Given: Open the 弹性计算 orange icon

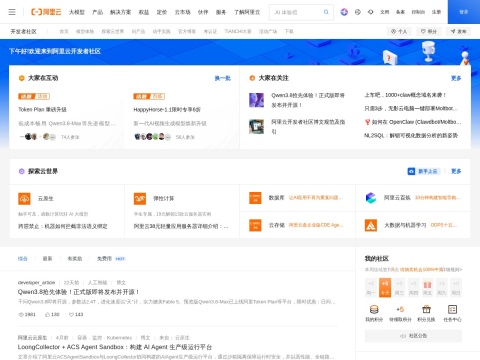Looking at the screenshot, I should click(x=140, y=199).
